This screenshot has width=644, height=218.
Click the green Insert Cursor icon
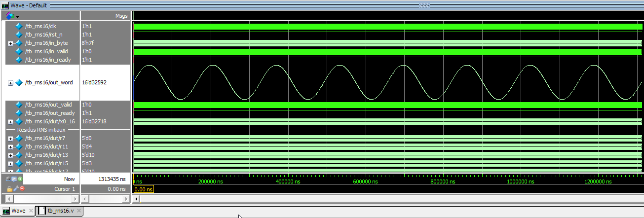20,179
